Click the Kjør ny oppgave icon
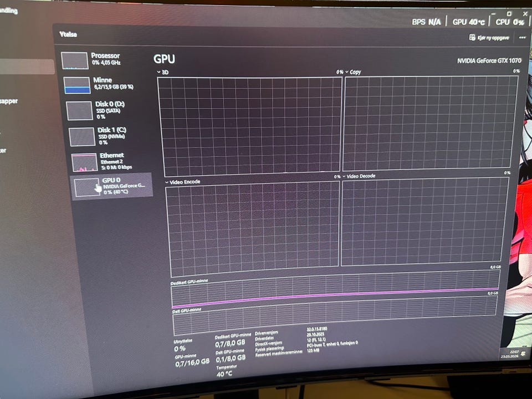 472,37
